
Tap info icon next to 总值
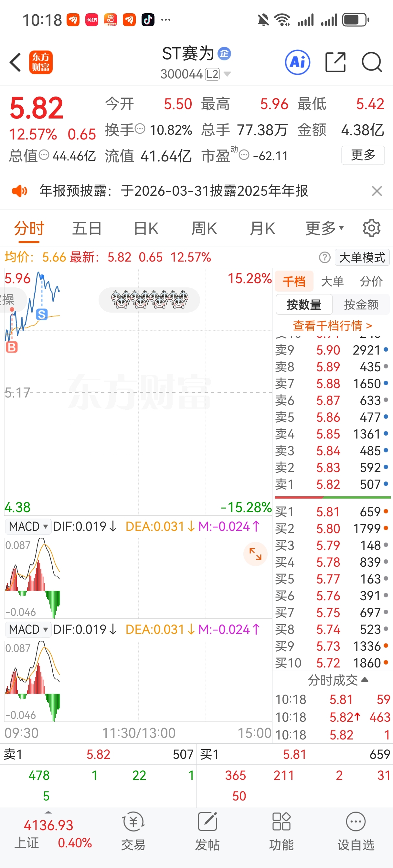44,155
